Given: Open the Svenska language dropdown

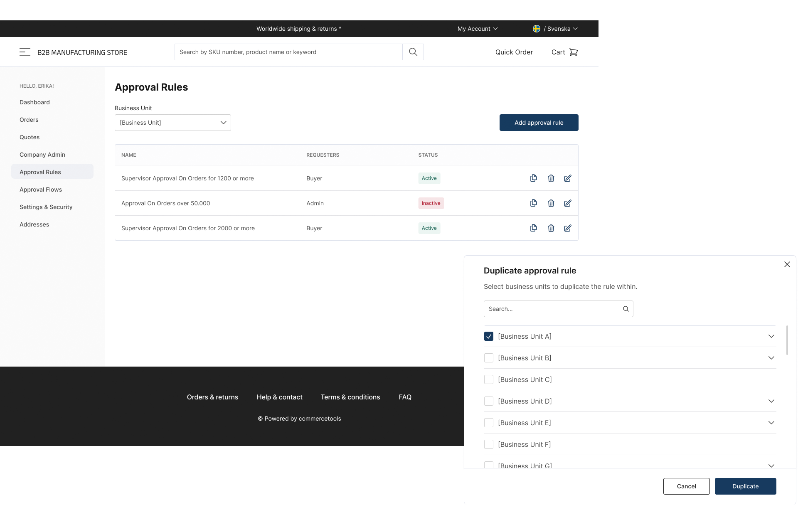Looking at the screenshot, I should (560, 29).
